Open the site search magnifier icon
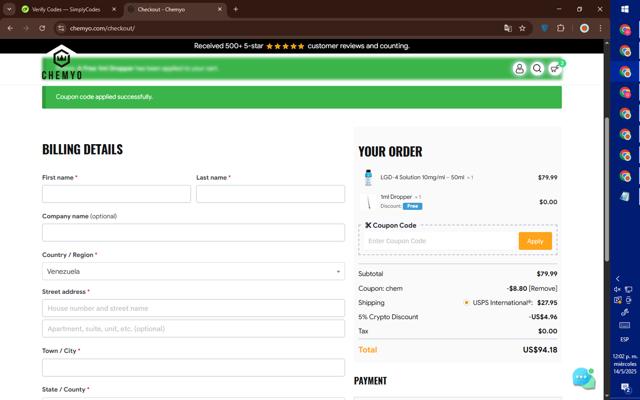 coord(537,69)
